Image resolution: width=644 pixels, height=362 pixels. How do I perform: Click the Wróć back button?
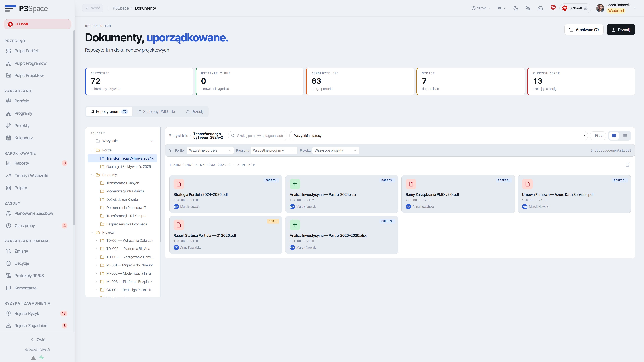tap(93, 8)
